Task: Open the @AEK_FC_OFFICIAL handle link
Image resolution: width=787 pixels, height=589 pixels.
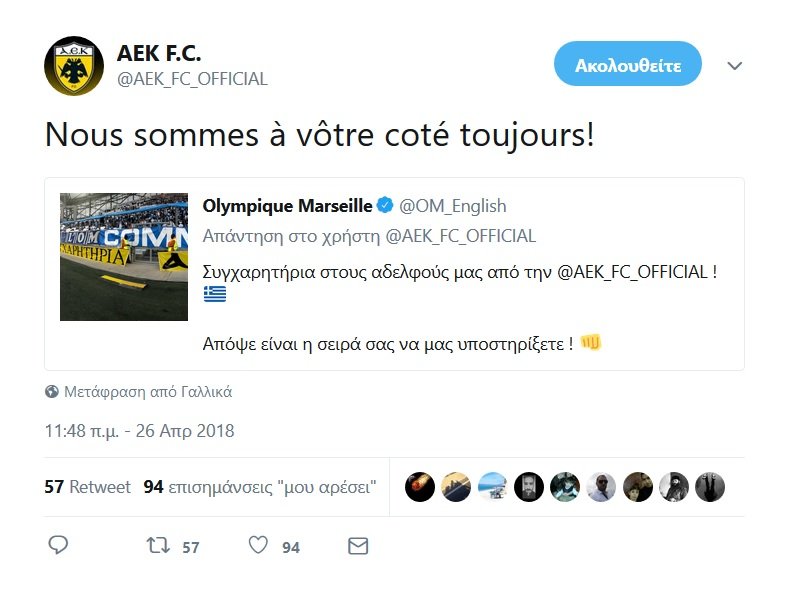Action: point(193,79)
